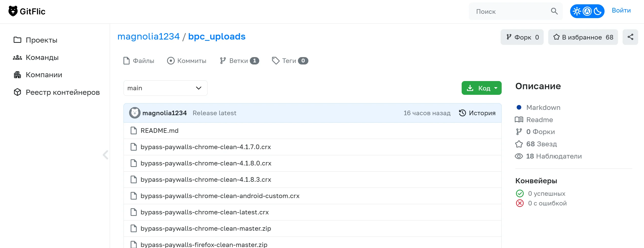Open the 68 Звезд stars link
Viewport: 644px width, 248px height.
[542, 144]
